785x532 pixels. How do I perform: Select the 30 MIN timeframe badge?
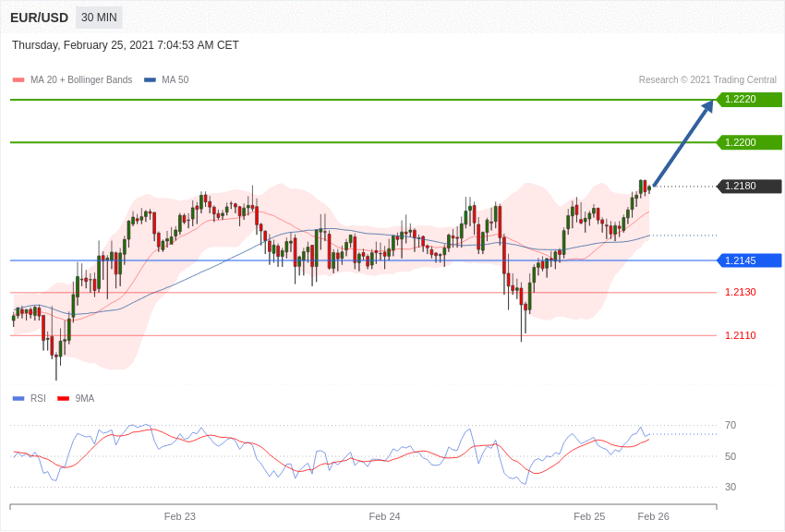(99, 18)
